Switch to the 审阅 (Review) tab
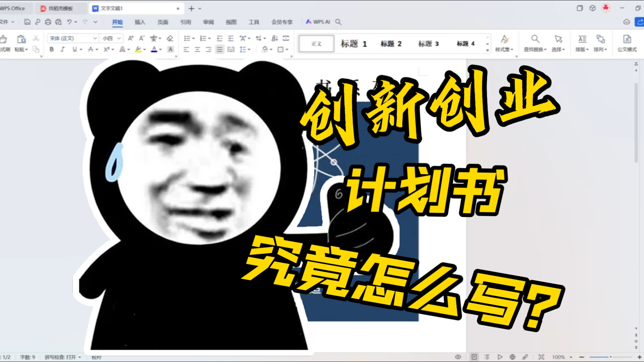The image size is (644, 362). (x=208, y=22)
